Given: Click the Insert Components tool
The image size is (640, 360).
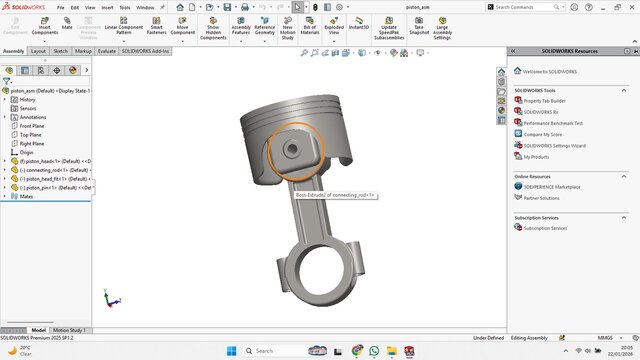Looking at the screenshot, I should point(44,25).
